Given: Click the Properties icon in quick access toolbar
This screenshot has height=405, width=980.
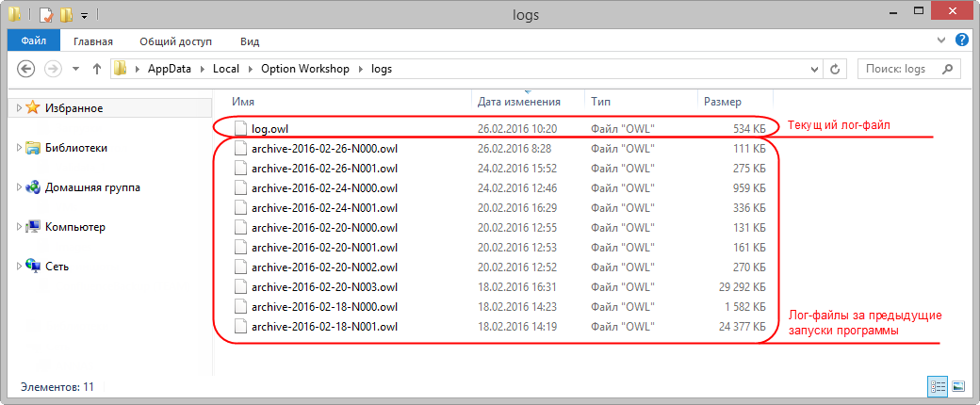Looking at the screenshot, I should 45,15.
